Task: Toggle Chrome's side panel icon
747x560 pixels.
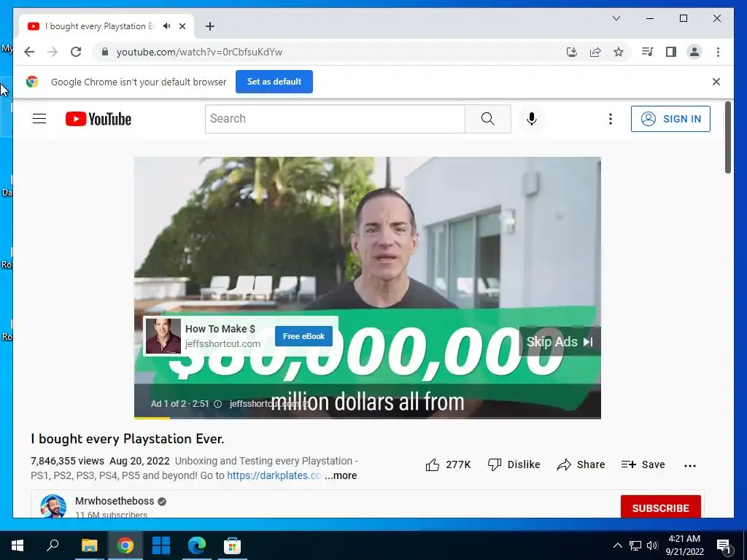Action: pyautogui.click(x=671, y=52)
